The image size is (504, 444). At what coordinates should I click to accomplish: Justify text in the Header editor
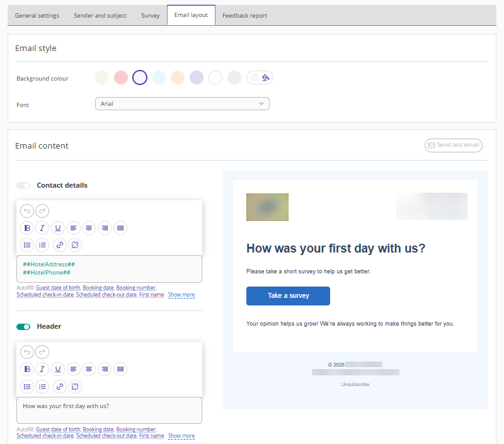pyautogui.click(x=120, y=369)
